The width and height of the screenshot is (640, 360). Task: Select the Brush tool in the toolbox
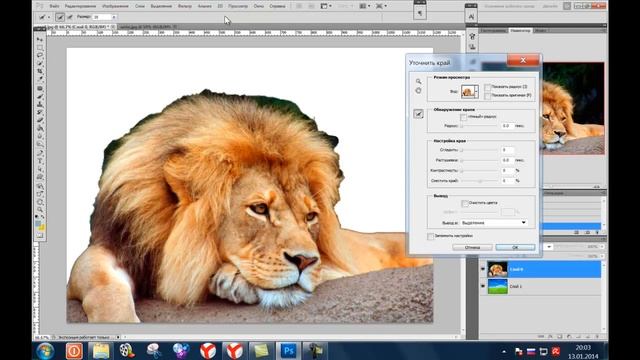click(x=40, y=96)
